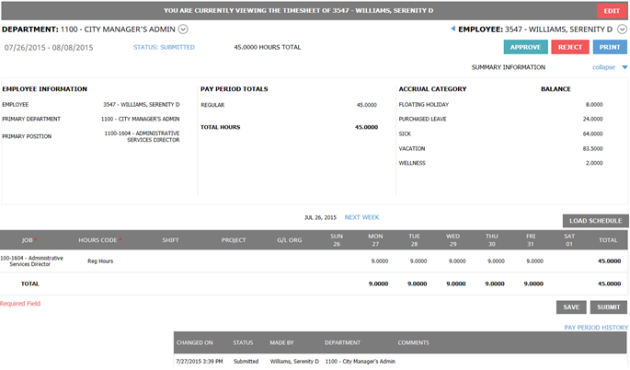Approve the timesheet
Image resolution: width=630 pixels, height=370 pixels.
click(526, 47)
